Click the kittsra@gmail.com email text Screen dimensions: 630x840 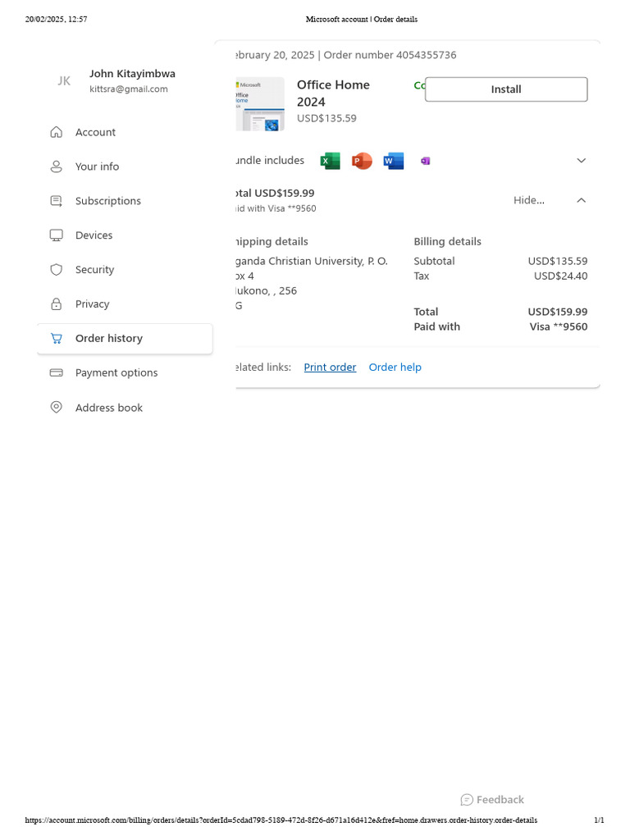coord(129,89)
